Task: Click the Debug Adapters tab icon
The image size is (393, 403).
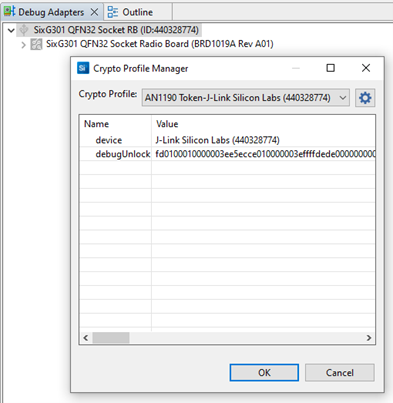Action: click(x=9, y=12)
